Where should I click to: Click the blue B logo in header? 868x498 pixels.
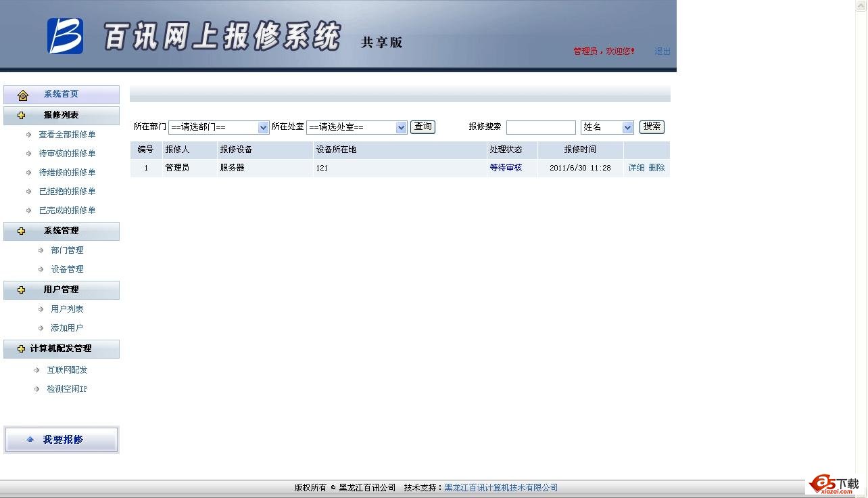pos(65,36)
